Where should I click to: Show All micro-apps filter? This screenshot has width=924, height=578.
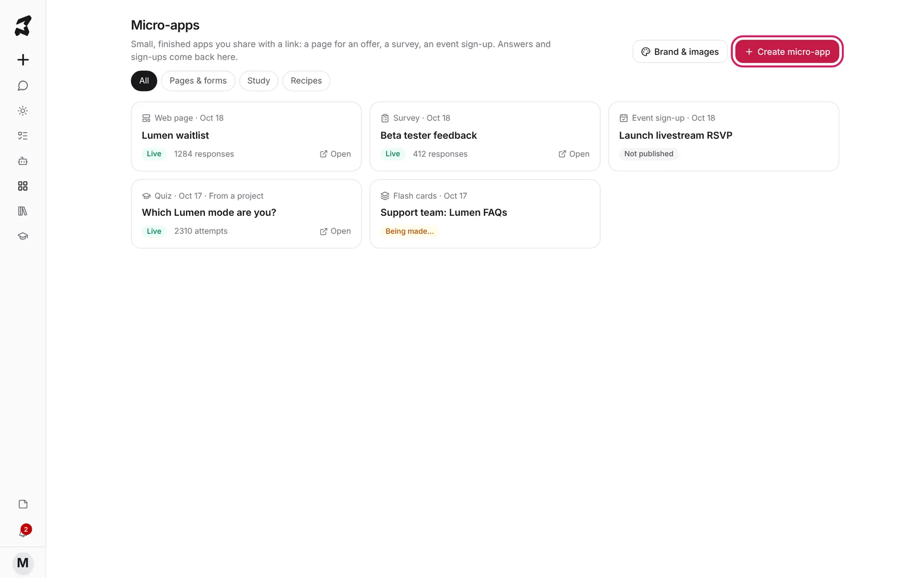point(144,81)
